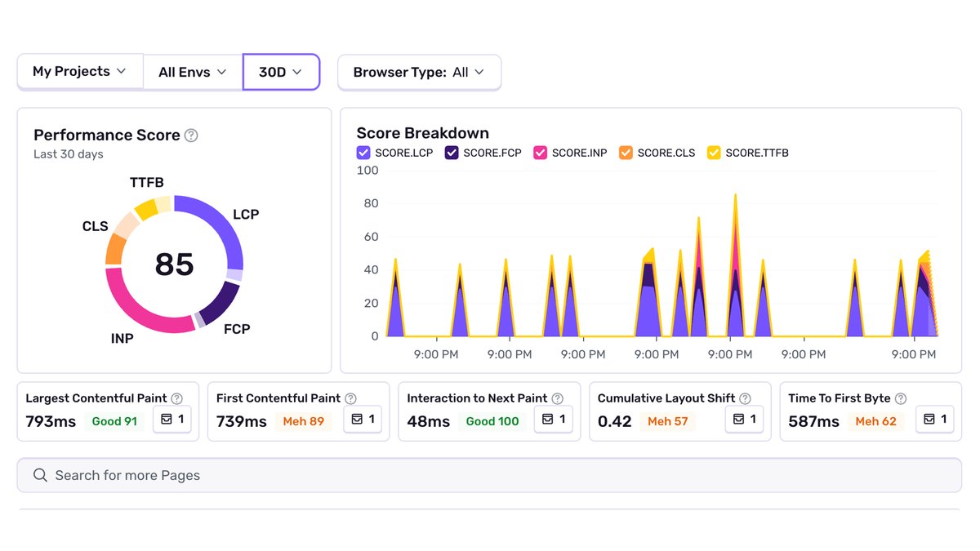Open issues button for Time To First Byte
Image resolution: width=980 pixels, height=551 pixels.
(935, 419)
